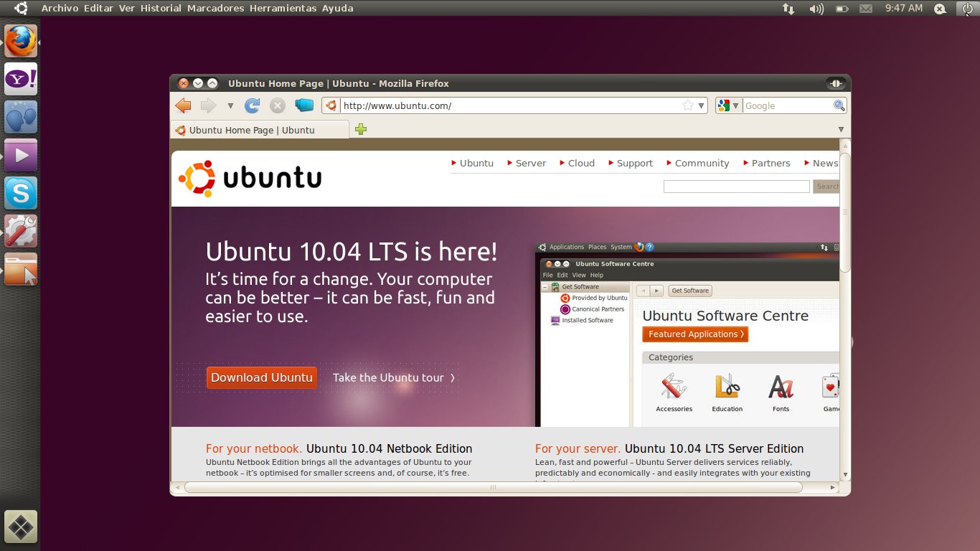The width and height of the screenshot is (980, 551).
Task: Open the Marcadores menu
Action: [217, 9]
